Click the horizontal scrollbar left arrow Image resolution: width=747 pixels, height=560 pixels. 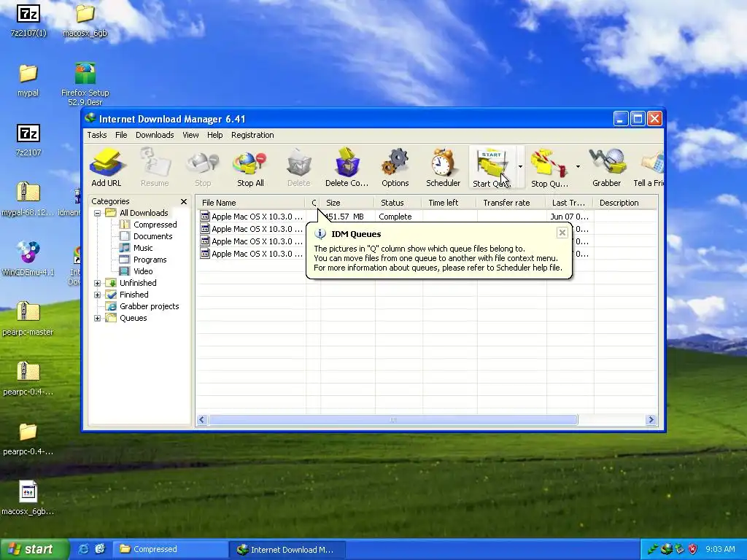pos(202,420)
